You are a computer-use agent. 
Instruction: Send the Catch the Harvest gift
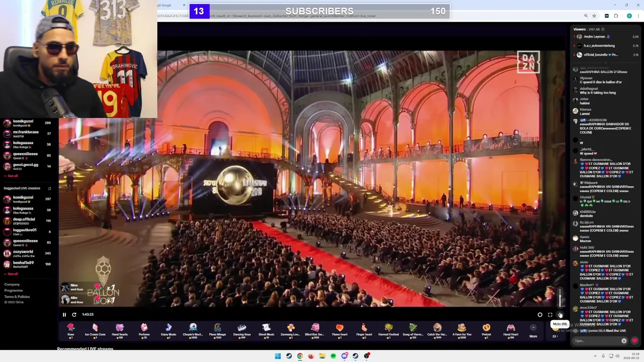click(437, 330)
